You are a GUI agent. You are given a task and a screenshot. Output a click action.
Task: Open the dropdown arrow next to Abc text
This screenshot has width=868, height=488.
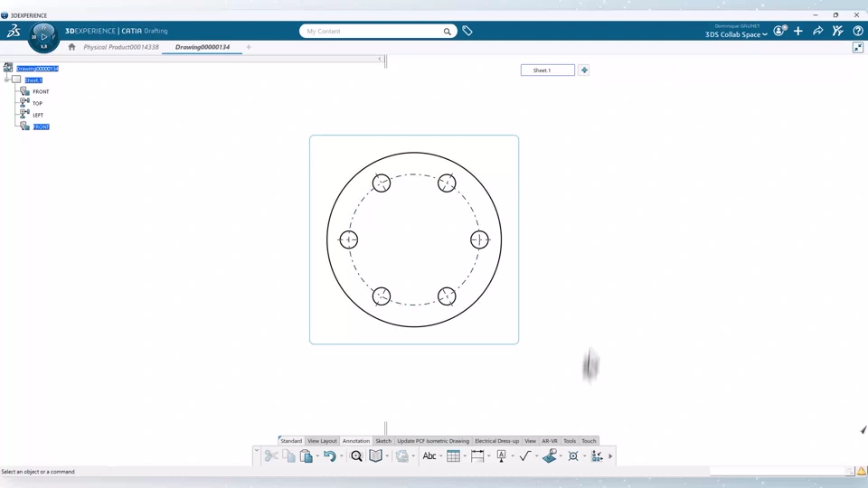tap(440, 456)
